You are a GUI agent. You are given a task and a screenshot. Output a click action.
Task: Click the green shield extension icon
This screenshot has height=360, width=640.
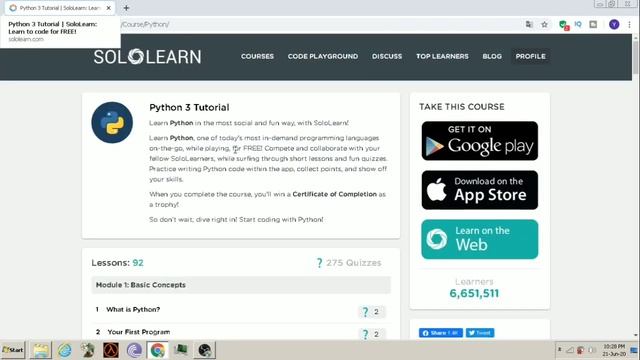[564, 25]
